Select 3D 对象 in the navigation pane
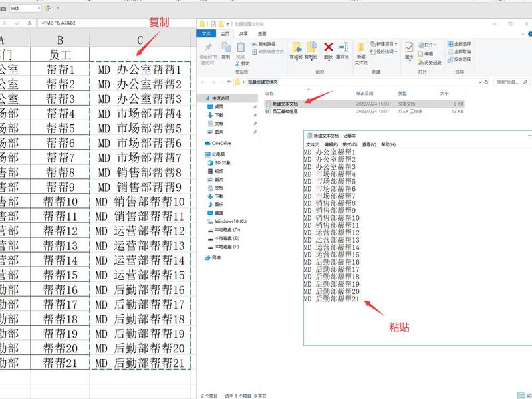The width and height of the screenshot is (532, 399). [x=219, y=163]
